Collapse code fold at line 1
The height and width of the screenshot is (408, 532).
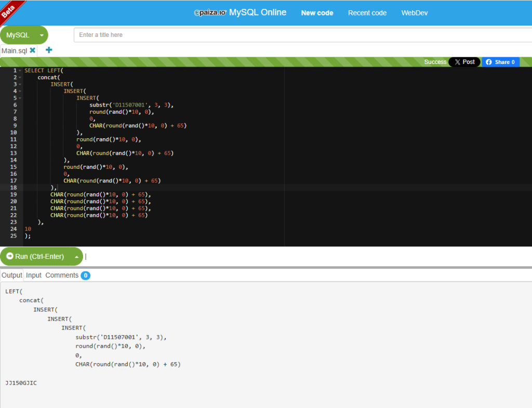click(x=20, y=71)
